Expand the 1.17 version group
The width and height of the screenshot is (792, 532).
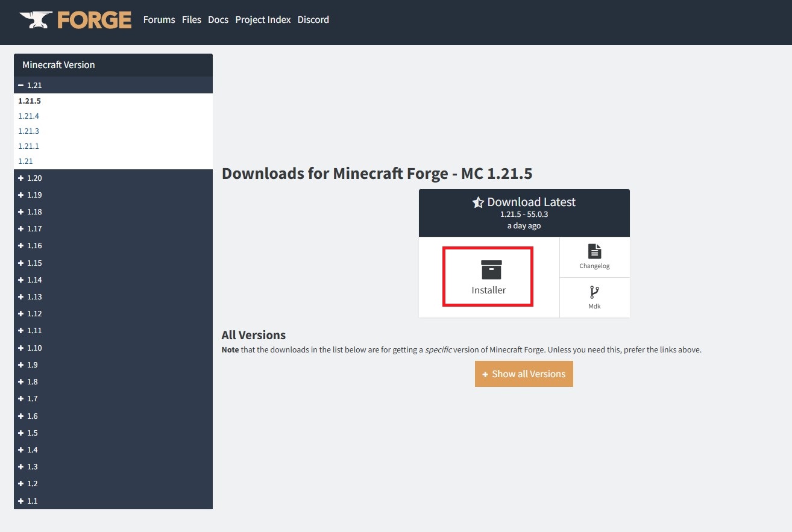113,228
